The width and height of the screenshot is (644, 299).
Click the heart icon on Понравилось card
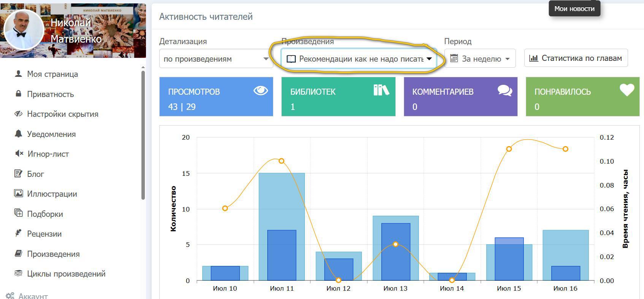[x=627, y=90]
